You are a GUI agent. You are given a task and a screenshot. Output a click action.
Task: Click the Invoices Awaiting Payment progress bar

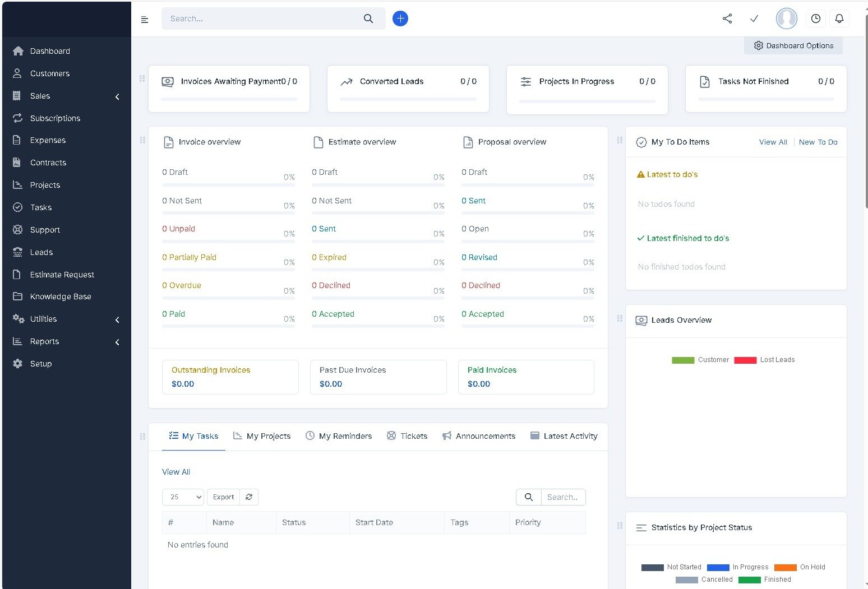coord(229,100)
